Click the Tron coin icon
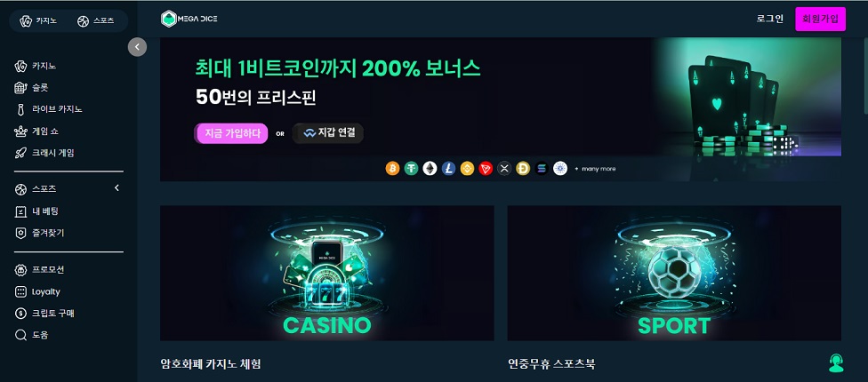 [486, 169]
